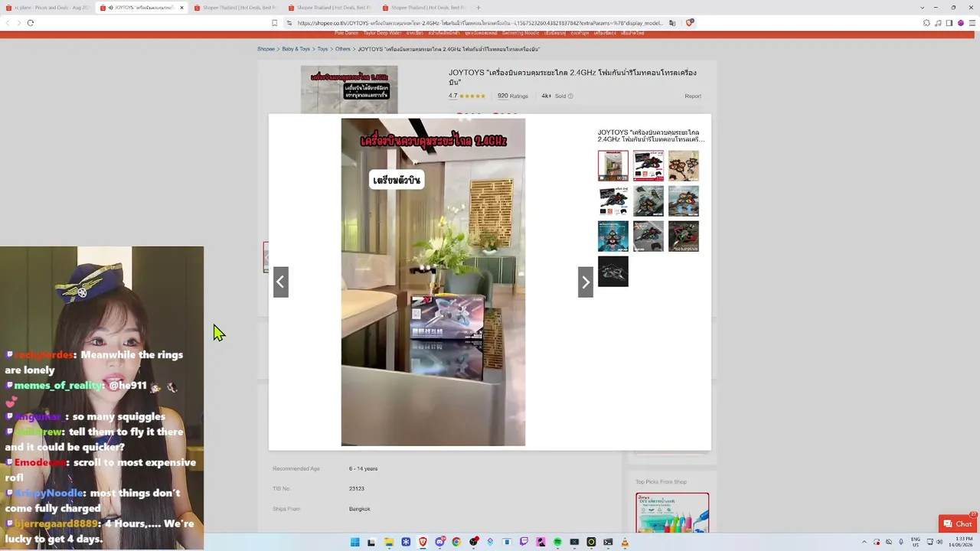
Task: Select the blue-background jet thumbnail
Action: pyautogui.click(x=613, y=236)
